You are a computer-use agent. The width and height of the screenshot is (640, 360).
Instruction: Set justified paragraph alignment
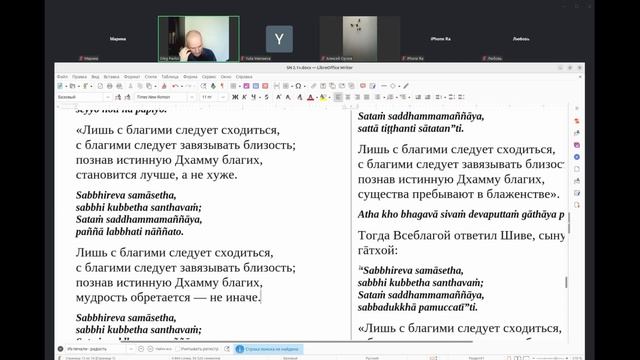click(367, 97)
